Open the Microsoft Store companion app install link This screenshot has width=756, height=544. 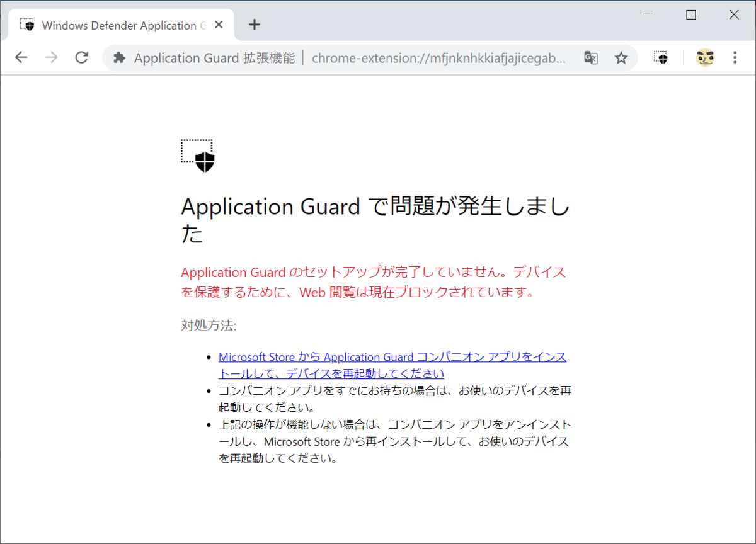[392, 365]
